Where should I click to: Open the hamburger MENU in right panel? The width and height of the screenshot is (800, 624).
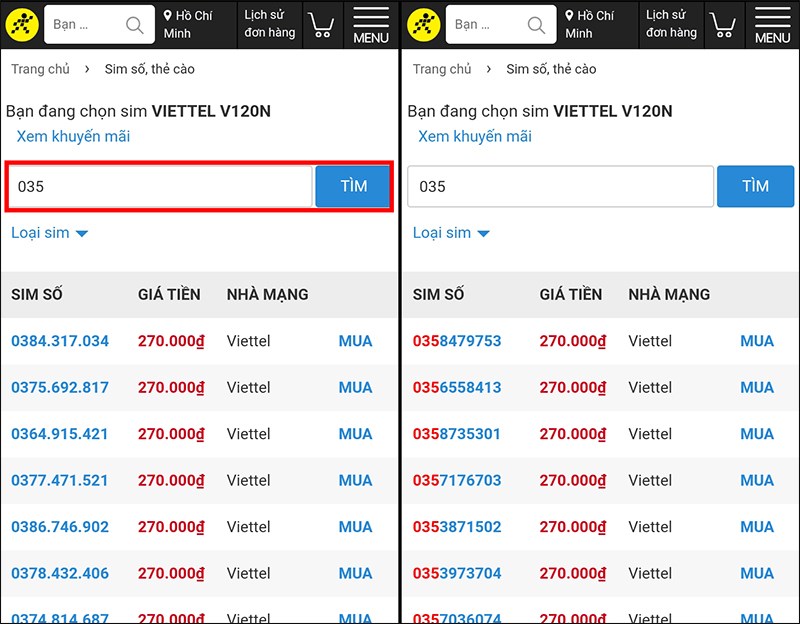(x=772, y=25)
